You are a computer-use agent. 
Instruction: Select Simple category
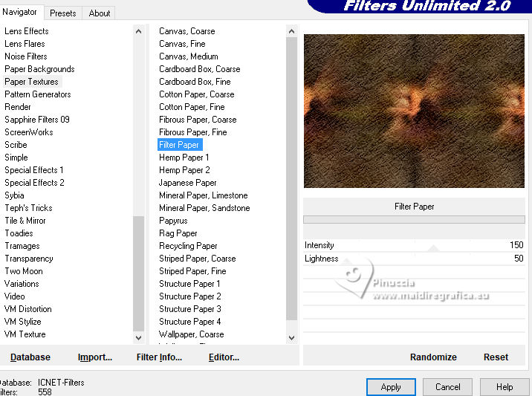tap(16, 158)
